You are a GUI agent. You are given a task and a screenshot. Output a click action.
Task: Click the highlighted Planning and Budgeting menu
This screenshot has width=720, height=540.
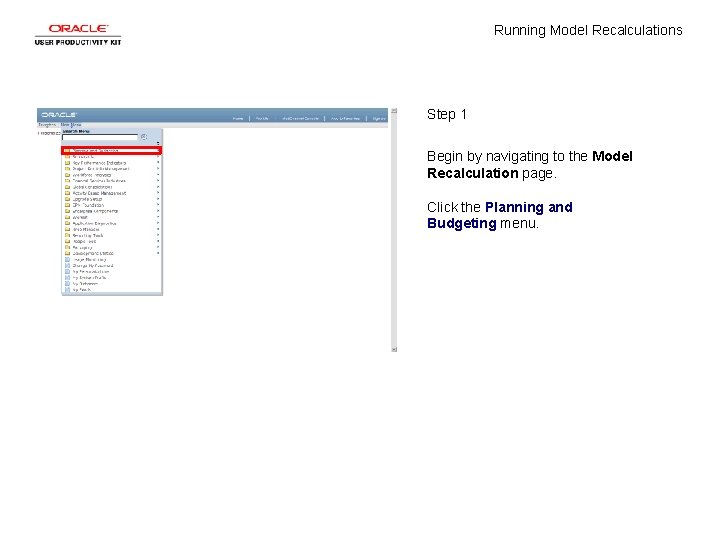[112, 150]
